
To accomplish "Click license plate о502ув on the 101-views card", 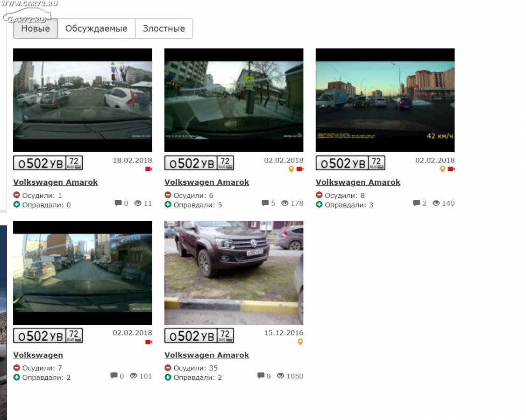I will [48, 336].
